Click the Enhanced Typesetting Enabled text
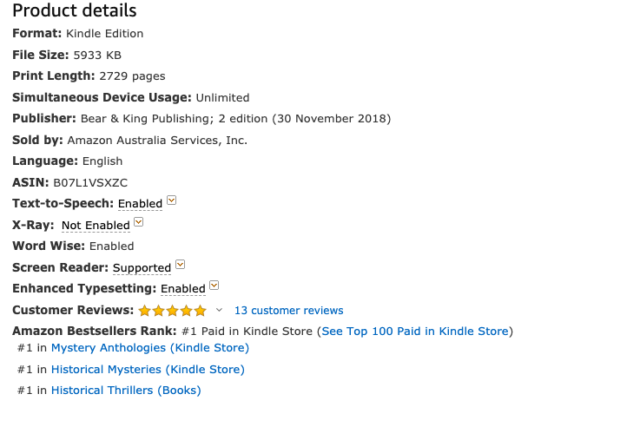Image resolution: width=640 pixels, height=427 pixels. pyautogui.click(x=183, y=289)
